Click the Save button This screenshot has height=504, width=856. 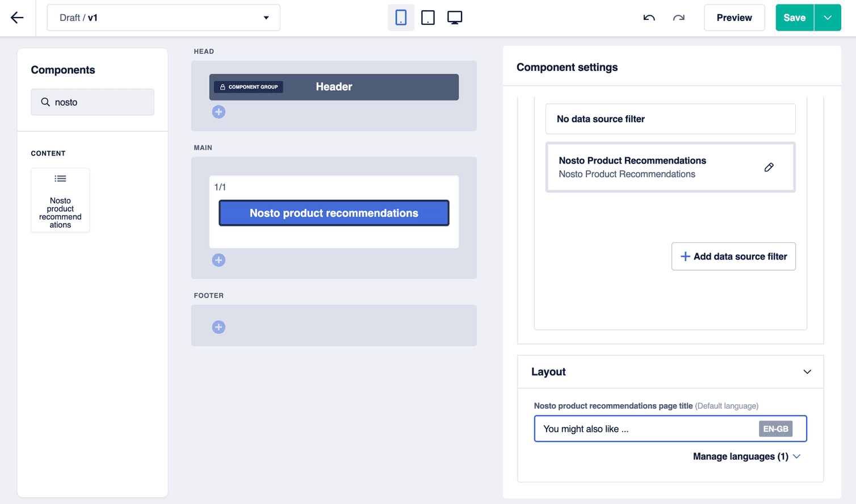[794, 18]
